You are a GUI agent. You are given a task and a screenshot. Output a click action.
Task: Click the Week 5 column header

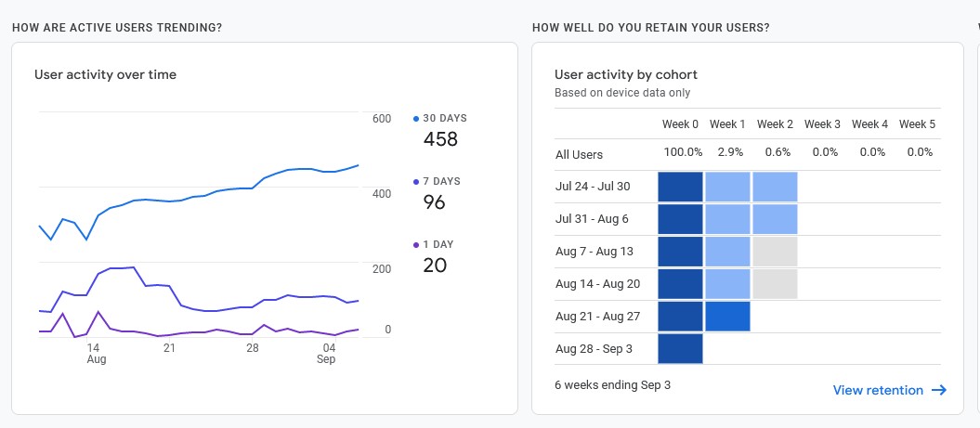[917, 124]
